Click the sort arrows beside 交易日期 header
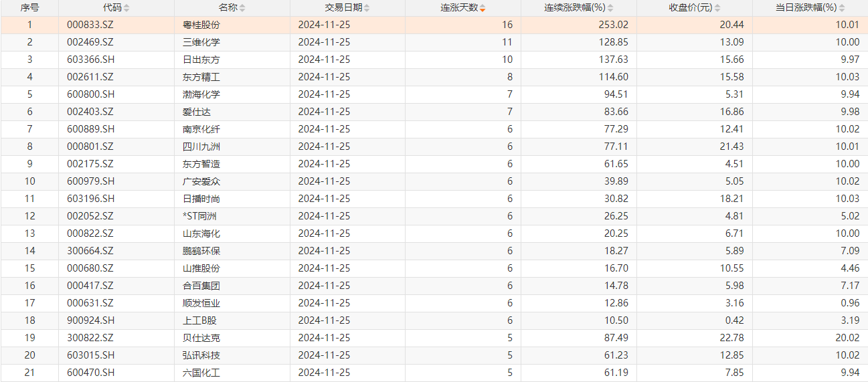The image size is (868, 382). (367, 8)
